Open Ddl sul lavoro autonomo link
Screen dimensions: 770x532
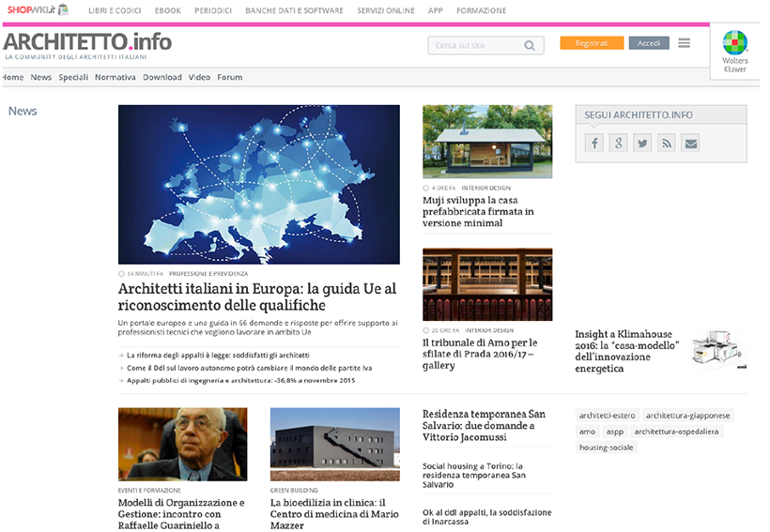[x=250, y=368]
